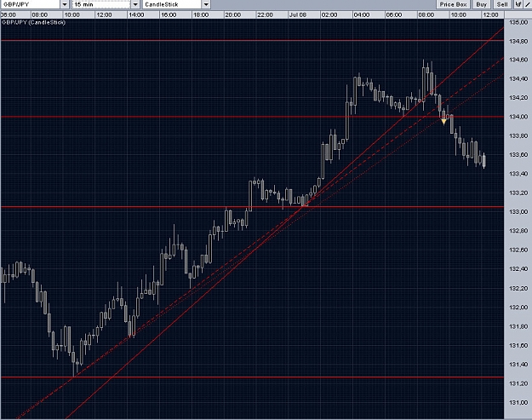Select the draw trend line tool
Viewport: 532px width, 420px height.
[x=528, y=4]
